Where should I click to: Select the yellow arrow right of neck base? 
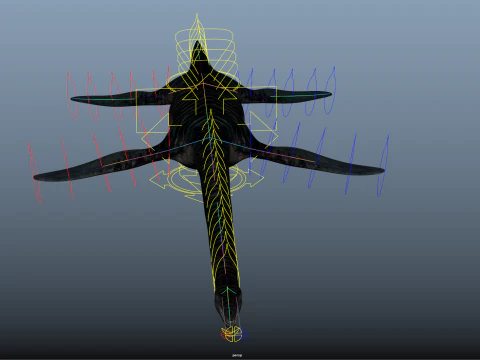256,178
